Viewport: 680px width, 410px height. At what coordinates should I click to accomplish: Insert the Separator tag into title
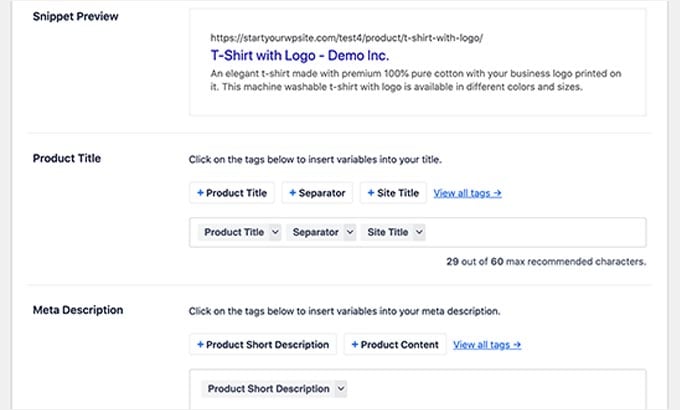(x=317, y=193)
